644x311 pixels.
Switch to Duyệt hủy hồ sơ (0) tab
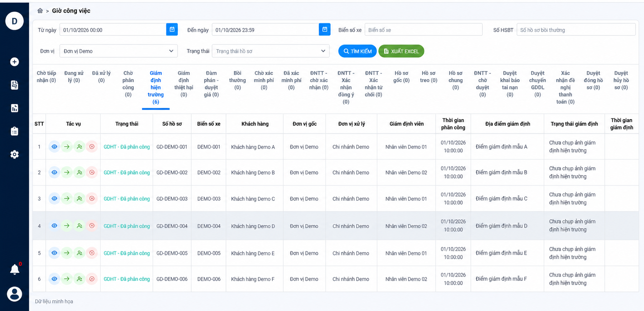point(621,80)
